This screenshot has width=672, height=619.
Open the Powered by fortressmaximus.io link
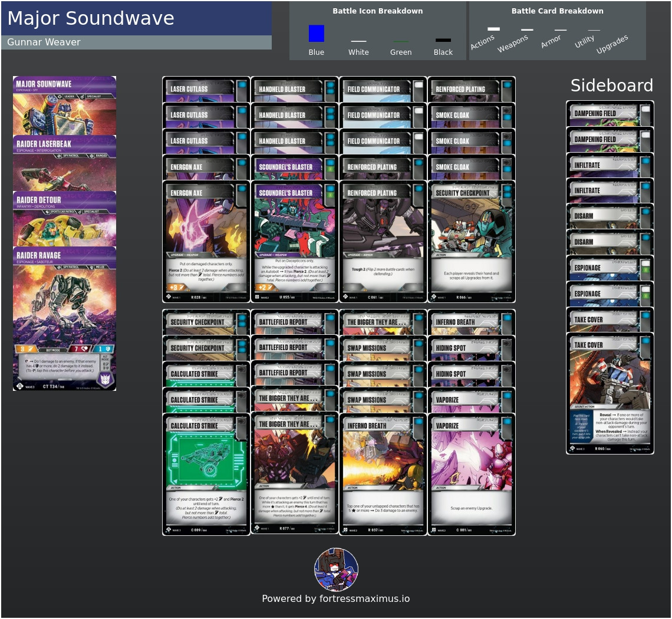point(336,598)
